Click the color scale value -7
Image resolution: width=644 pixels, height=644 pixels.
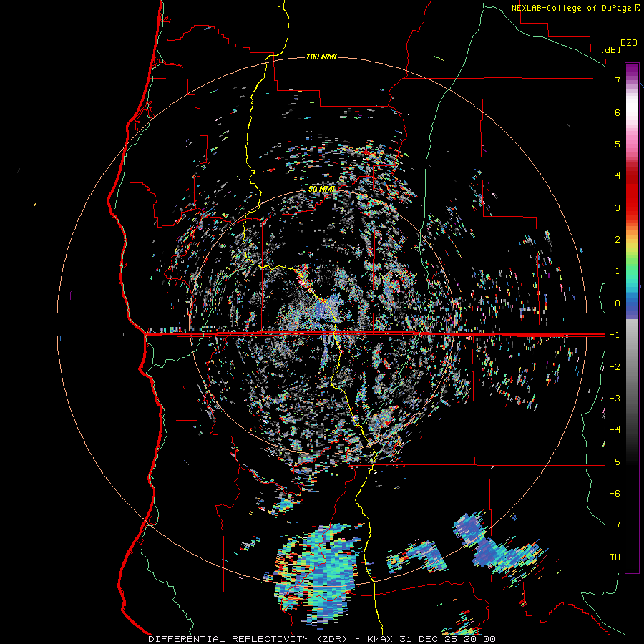(615, 525)
